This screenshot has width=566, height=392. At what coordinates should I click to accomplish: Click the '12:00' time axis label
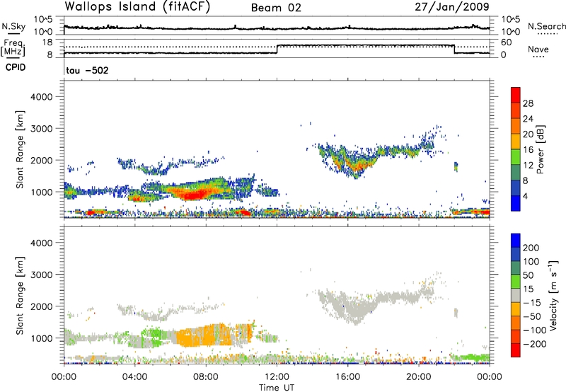click(277, 377)
